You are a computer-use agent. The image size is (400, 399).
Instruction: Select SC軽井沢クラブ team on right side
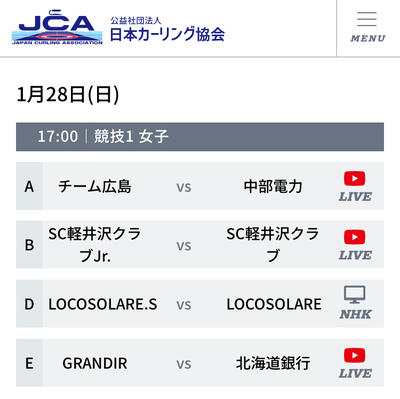pyautogui.click(x=273, y=245)
